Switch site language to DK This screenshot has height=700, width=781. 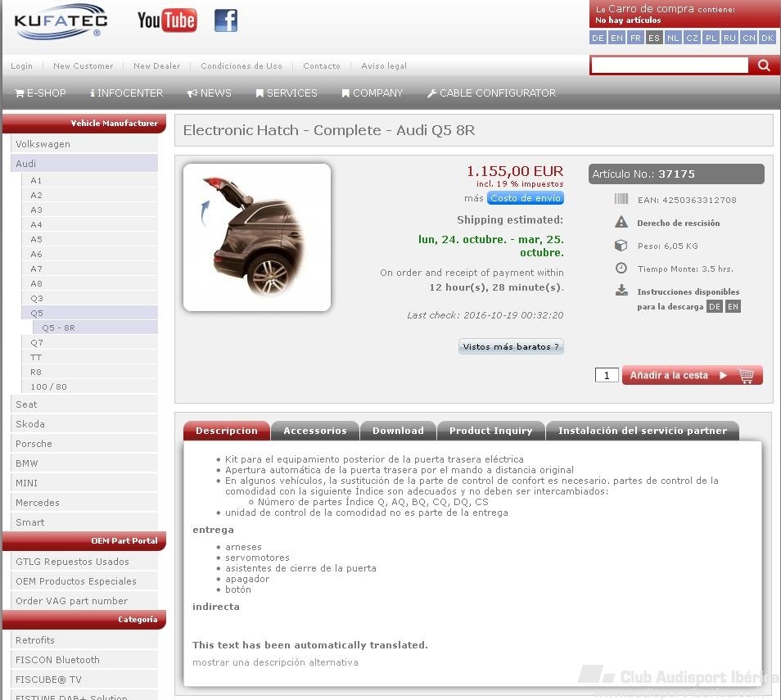point(768,38)
